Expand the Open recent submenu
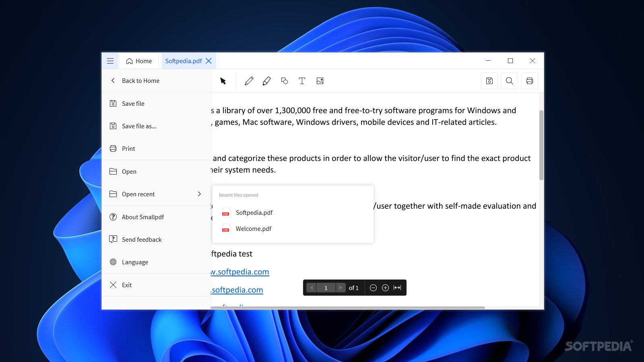Screen dimensions: 644x362 (x=156, y=194)
